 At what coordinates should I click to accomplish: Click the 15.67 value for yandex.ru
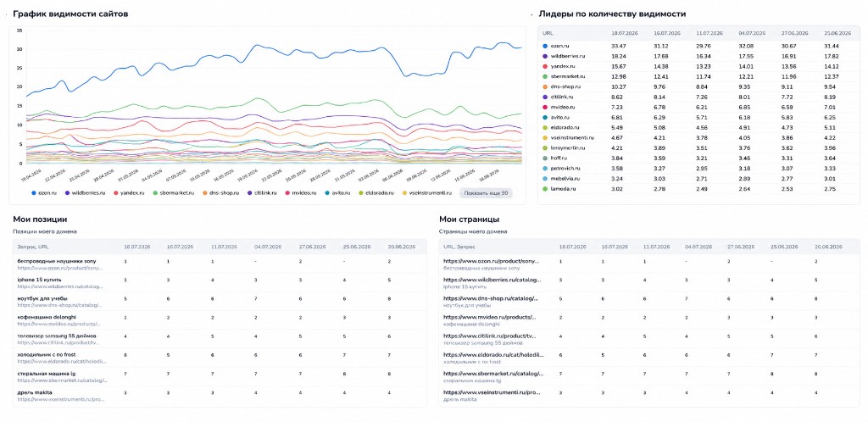click(618, 66)
